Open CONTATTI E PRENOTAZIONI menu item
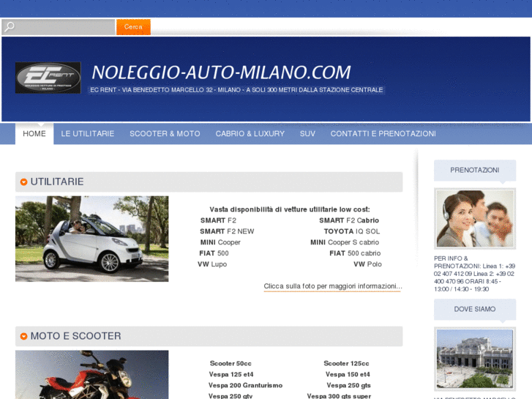Screen dimensions: 532x399 click(383, 133)
